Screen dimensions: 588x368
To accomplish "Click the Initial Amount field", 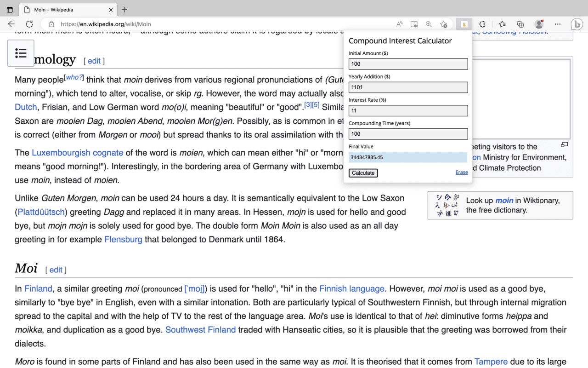I will pos(408,64).
